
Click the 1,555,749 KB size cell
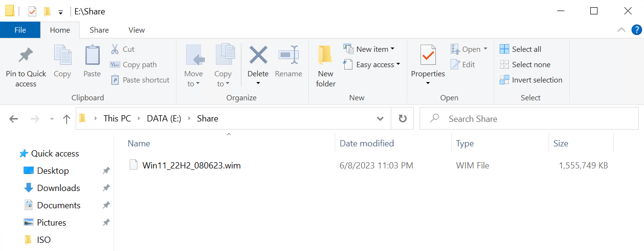(x=583, y=166)
